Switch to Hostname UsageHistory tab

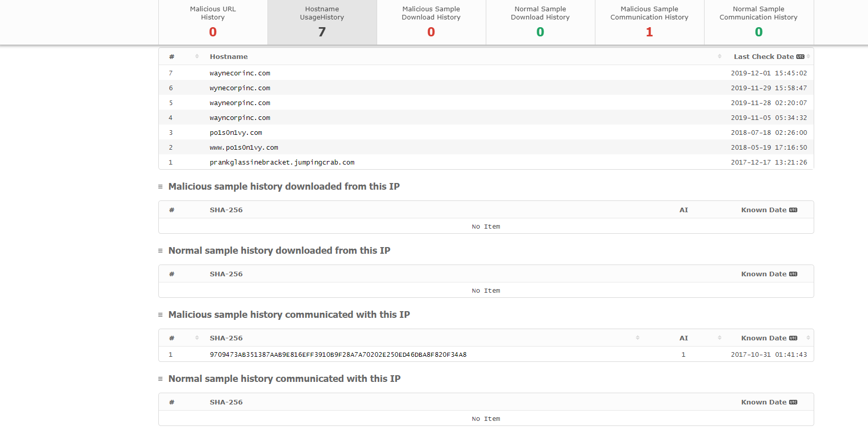[322, 22]
